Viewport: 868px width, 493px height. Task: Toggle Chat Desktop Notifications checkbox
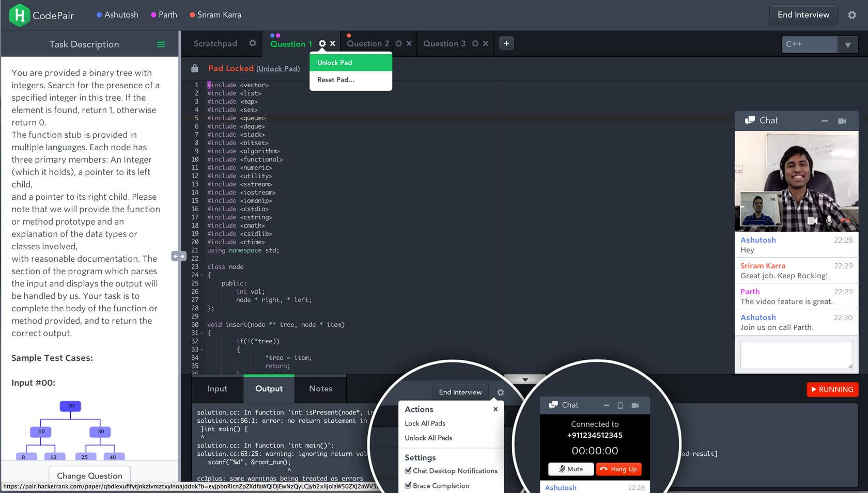click(x=408, y=470)
